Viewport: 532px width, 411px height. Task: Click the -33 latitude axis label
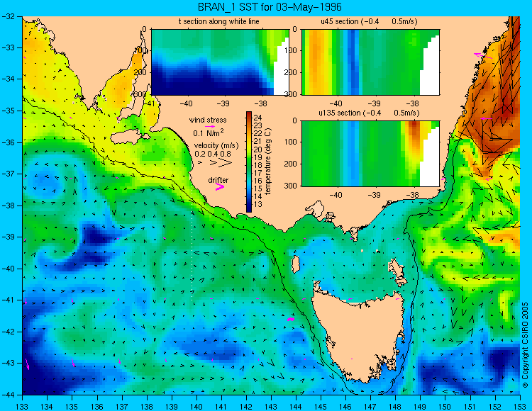tap(8, 47)
